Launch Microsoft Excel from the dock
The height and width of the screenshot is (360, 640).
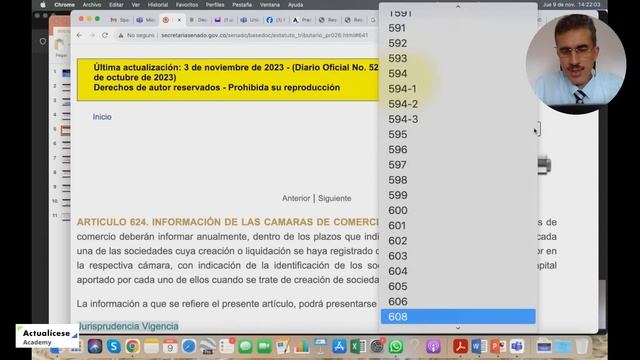coord(358,347)
